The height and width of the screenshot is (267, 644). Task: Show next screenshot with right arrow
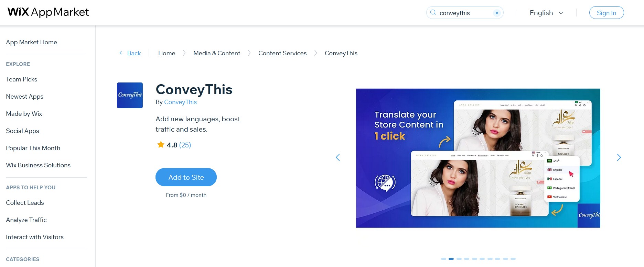point(619,157)
